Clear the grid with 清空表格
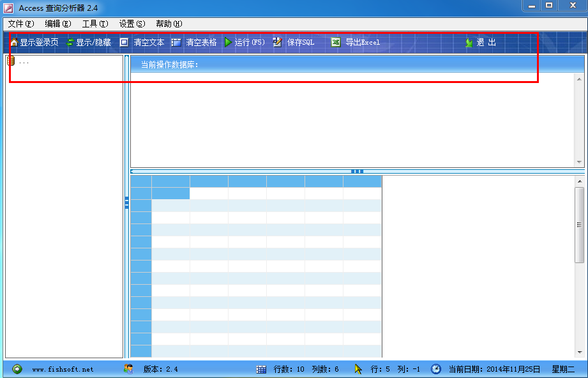 (201, 42)
